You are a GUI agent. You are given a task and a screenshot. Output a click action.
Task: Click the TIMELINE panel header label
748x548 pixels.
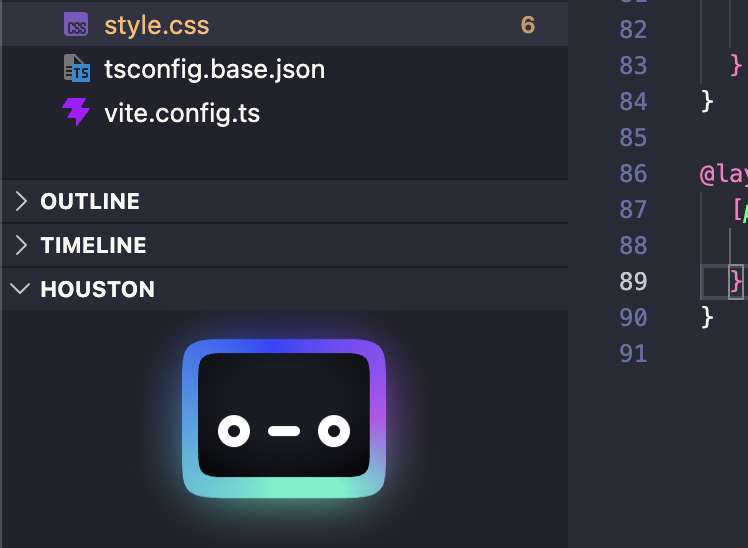click(x=94, y=245)
